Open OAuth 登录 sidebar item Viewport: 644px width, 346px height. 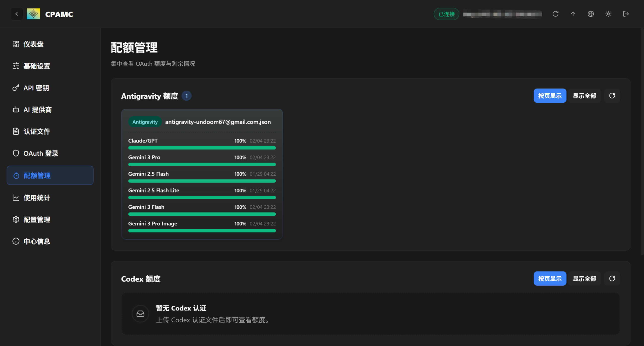[x=41, y=153]
